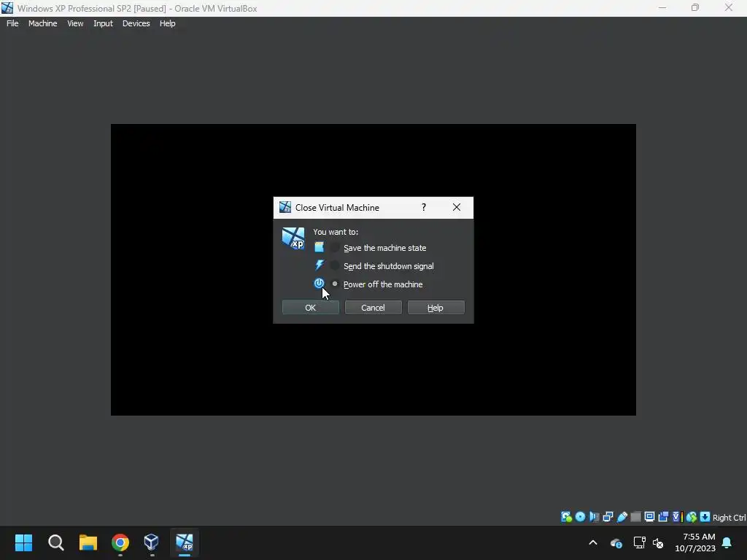
Task: Open the Devices menu
Action: pos(136,23)
